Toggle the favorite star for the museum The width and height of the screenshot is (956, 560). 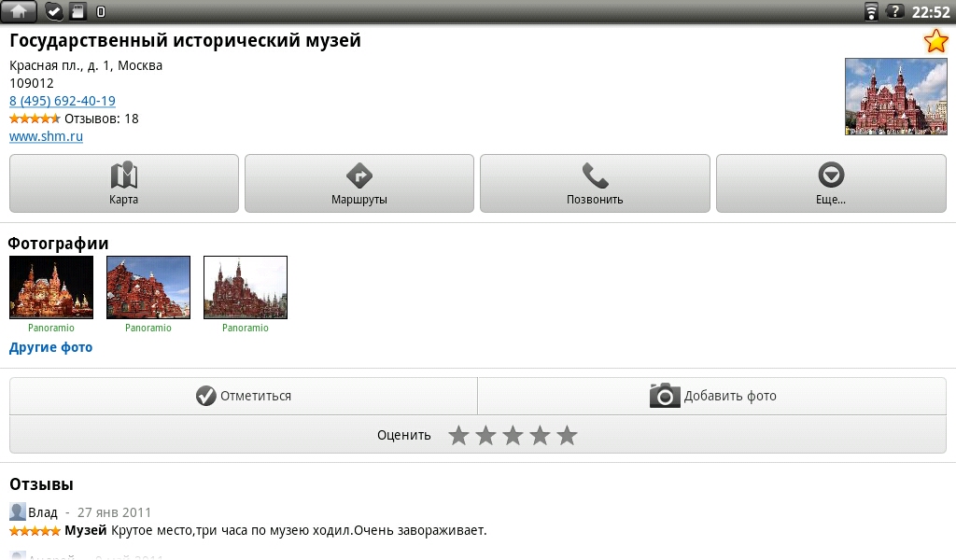pos(935,41)
